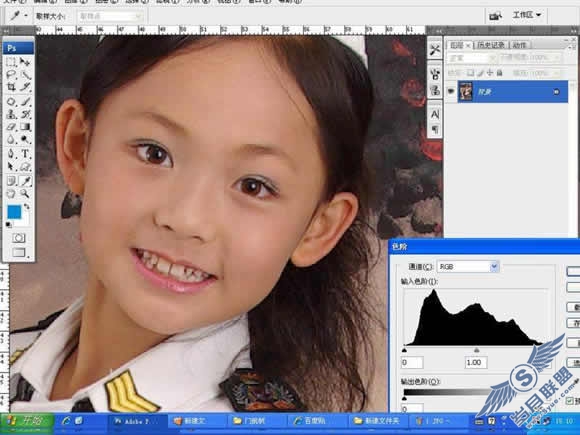Toggle the preview checkbox in Levels

(570, 401)
